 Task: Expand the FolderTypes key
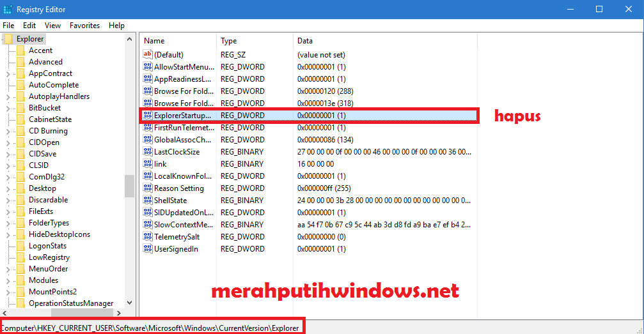click(8, 224)
